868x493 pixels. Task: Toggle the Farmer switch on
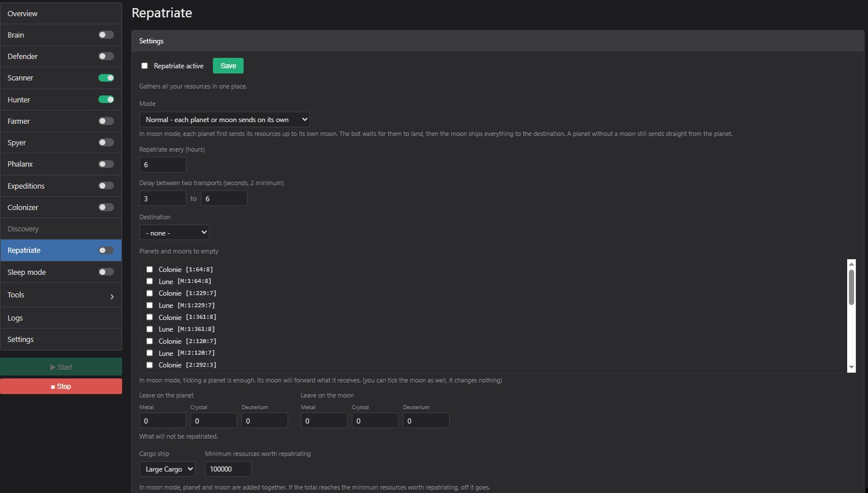(x=106, y=121)
